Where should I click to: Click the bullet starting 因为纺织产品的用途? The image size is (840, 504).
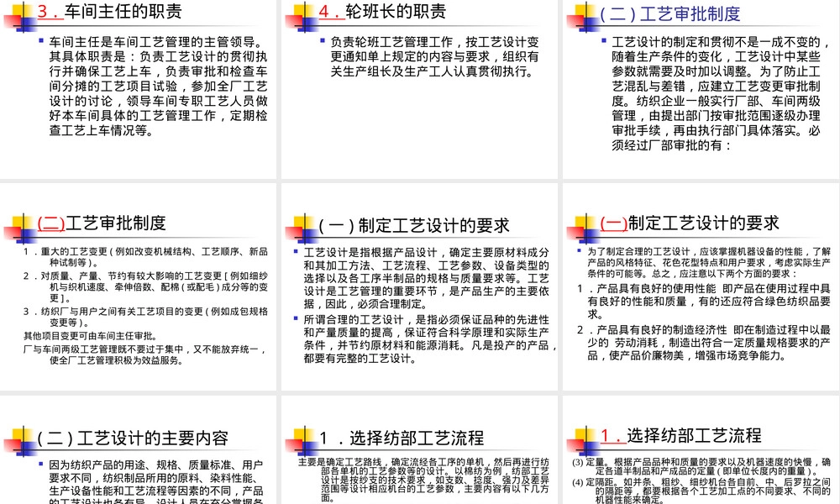point(156,481)
